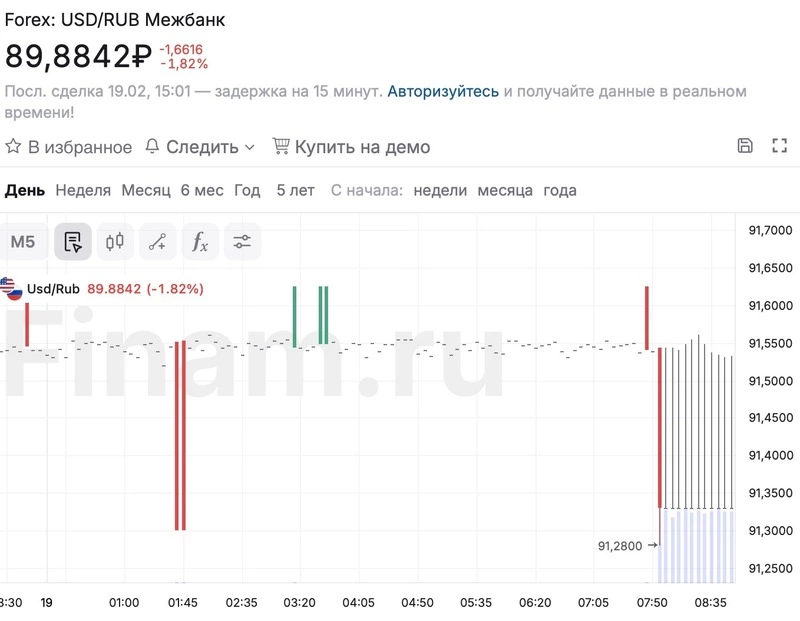This screenshot has height=621, width=800.
Task: Toggle the data panel icon next to M5
Action: pos(73,241)
